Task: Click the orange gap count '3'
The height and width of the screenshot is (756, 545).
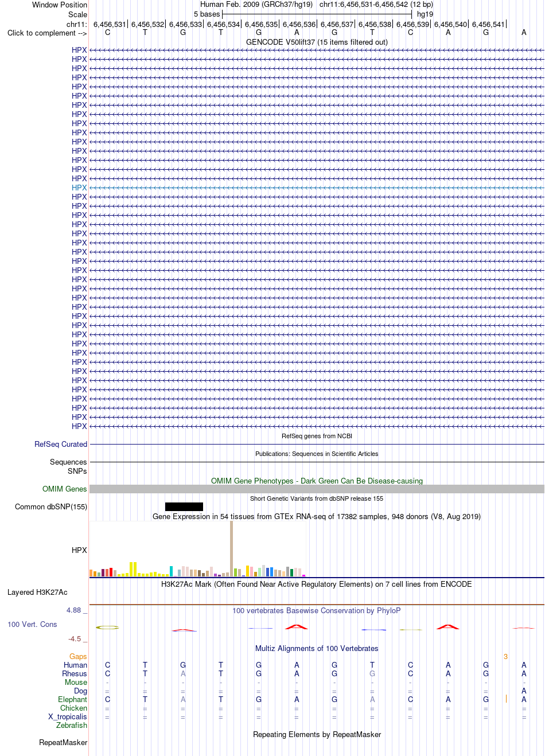Action: point(505,656)
